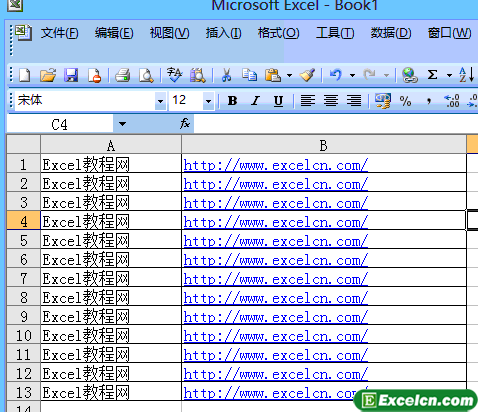Follow the hyperlink in row 1
The width and height of the screenshot is (478, 412).
(275, 165)
